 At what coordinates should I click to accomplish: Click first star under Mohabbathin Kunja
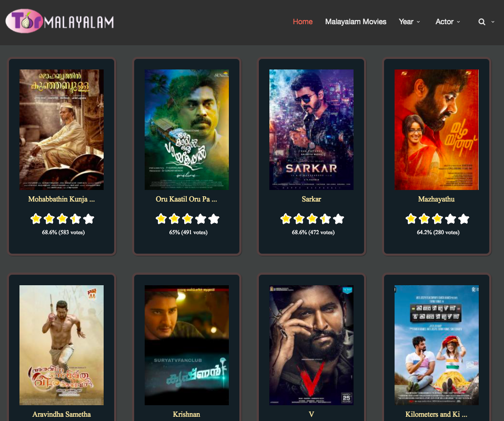(36, 218)
